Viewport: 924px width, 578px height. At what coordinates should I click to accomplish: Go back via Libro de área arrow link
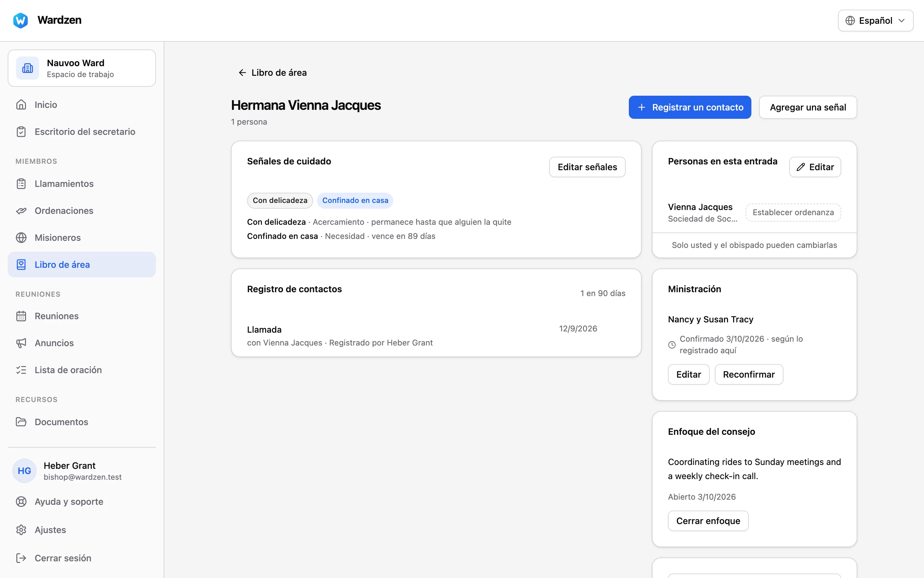click(x=273, y=73)
